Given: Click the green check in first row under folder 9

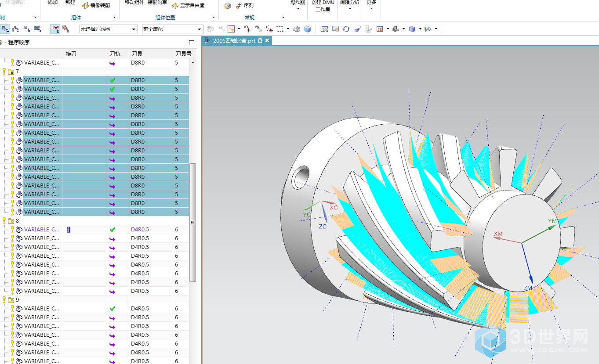Looking at the screenshot, I should (x=113, y=309).
